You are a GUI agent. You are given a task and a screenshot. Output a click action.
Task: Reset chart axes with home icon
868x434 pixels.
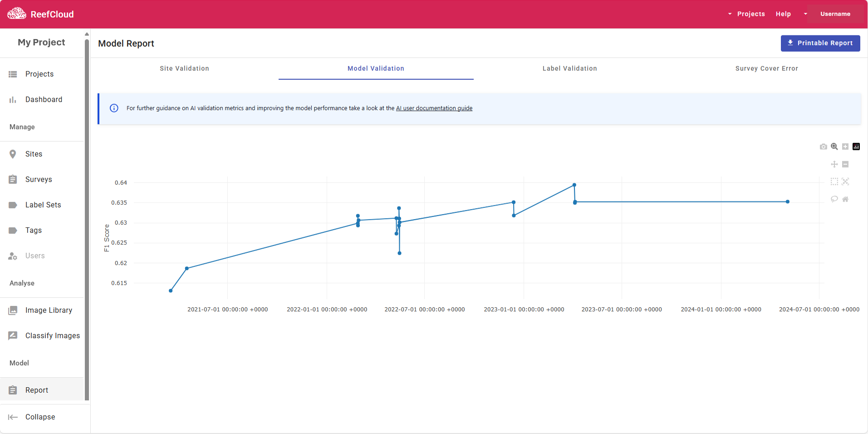pos(845,199)
